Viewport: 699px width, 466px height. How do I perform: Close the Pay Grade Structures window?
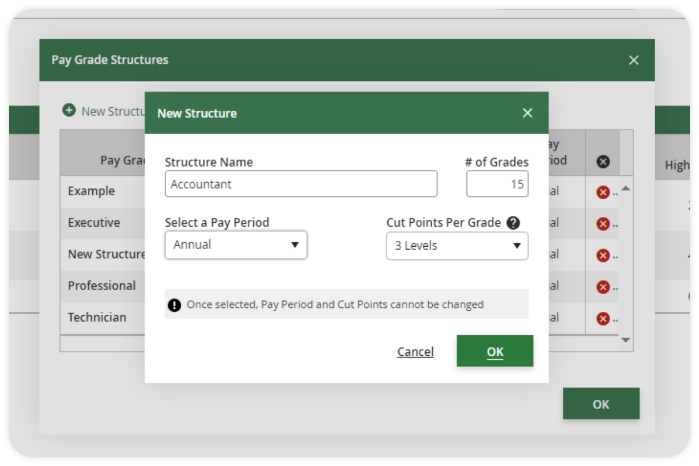click(x=633, y=60)
